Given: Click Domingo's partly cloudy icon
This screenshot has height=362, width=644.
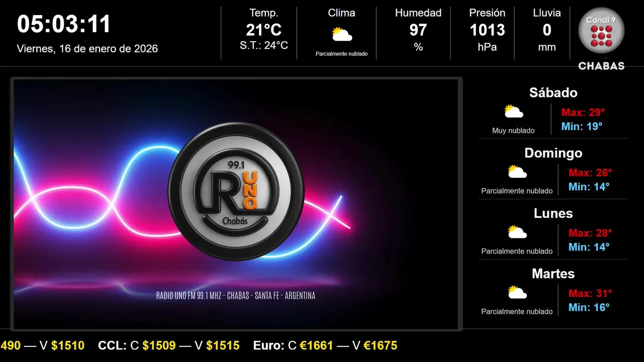Looking at the screenshot, I should click(517, 172).
